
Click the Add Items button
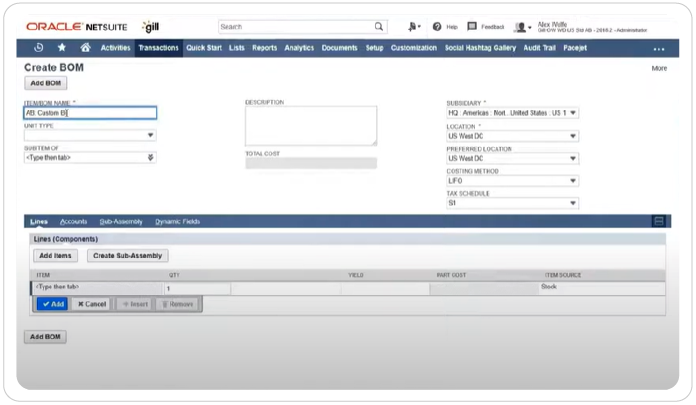(x=55, y=256)
